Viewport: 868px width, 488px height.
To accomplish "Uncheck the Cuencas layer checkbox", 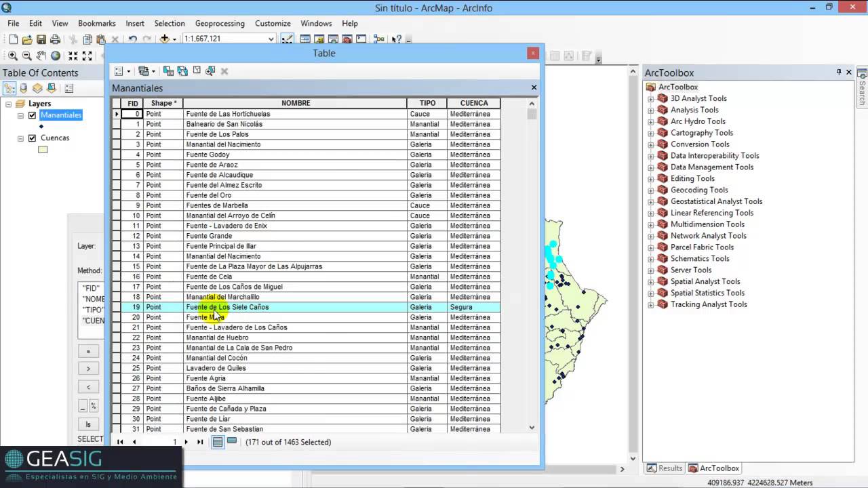I will coord(32,138).
